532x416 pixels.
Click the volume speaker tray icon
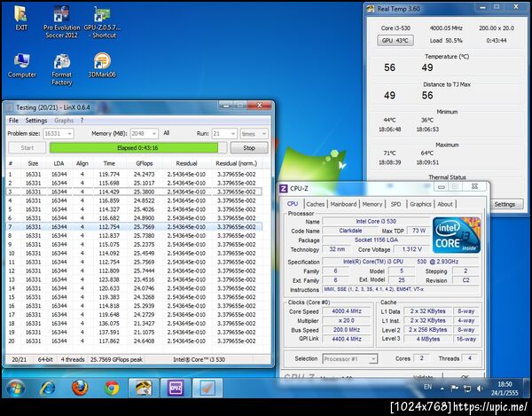(480, 389)
